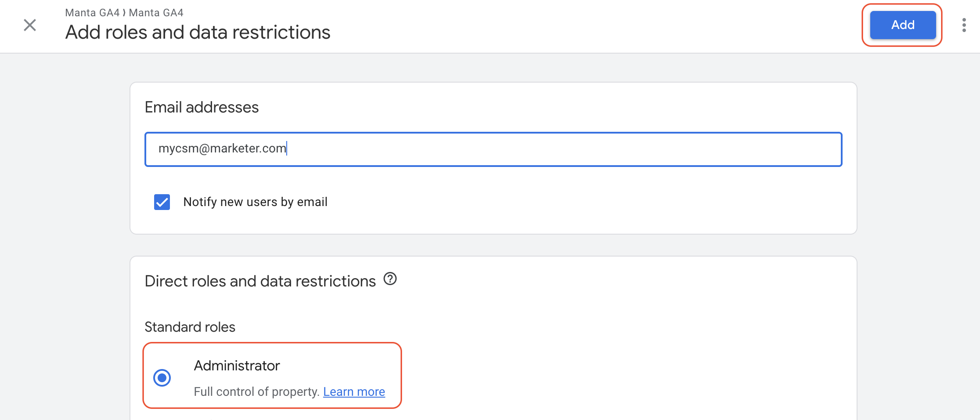Go to the first Manta GA4 breadcrumb

point(92,13)
